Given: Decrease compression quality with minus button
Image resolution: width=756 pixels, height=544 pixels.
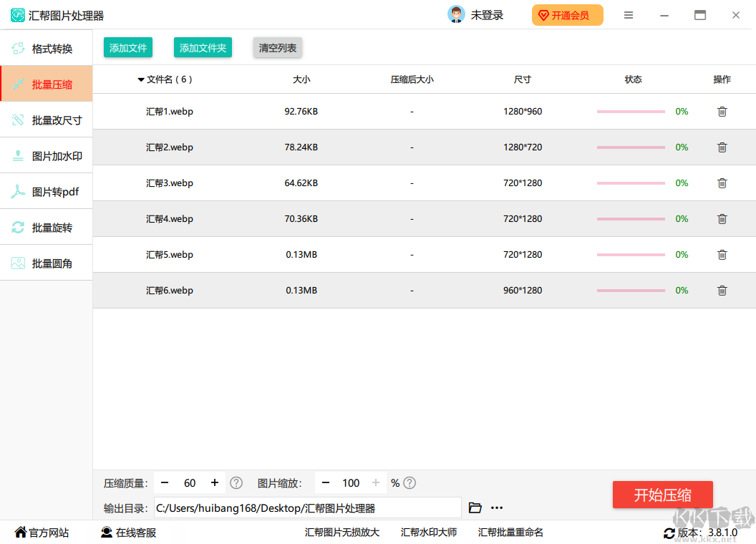Looking at the screenshot, I should 165,483.
